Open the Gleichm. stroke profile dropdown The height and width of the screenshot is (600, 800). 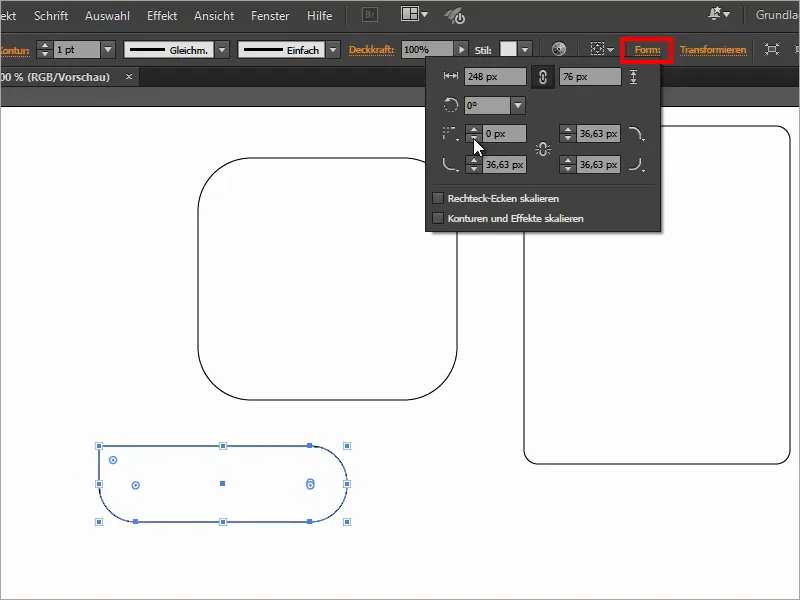pos(222,47)
